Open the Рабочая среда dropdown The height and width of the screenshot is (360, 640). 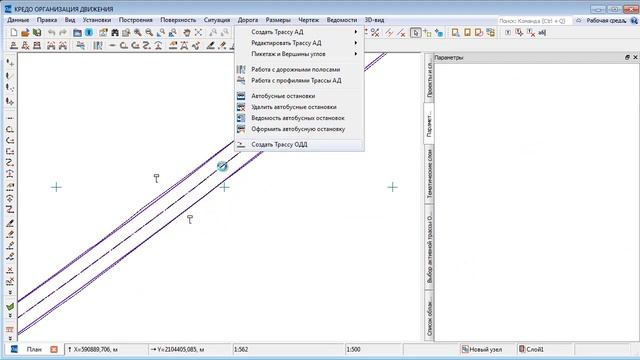click(x=606, y=20)
